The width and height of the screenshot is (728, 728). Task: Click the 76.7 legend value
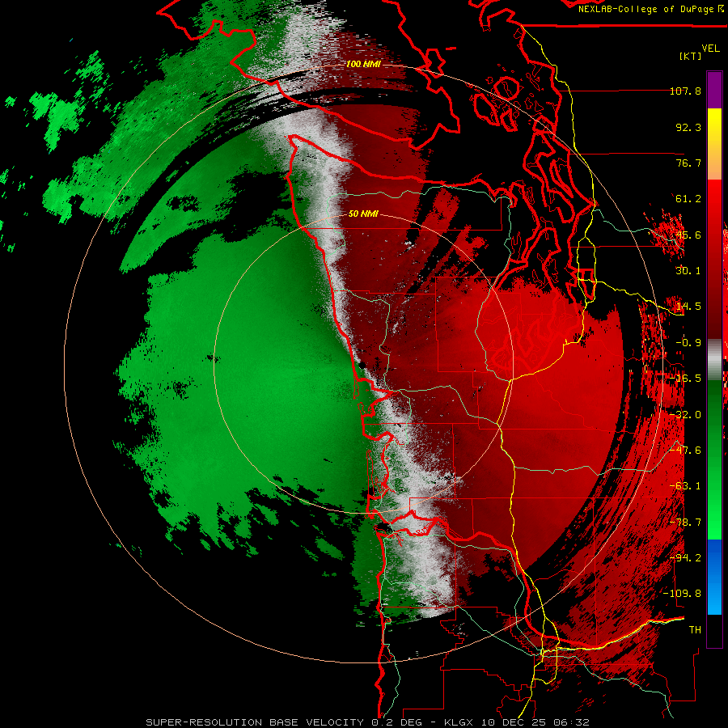[688, 163]
